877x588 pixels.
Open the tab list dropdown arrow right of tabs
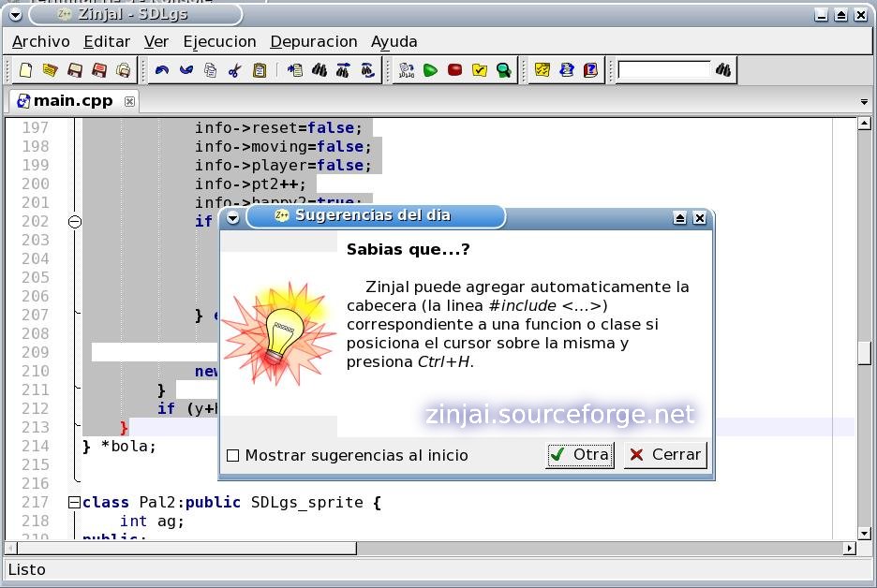[x=864, y=102]
